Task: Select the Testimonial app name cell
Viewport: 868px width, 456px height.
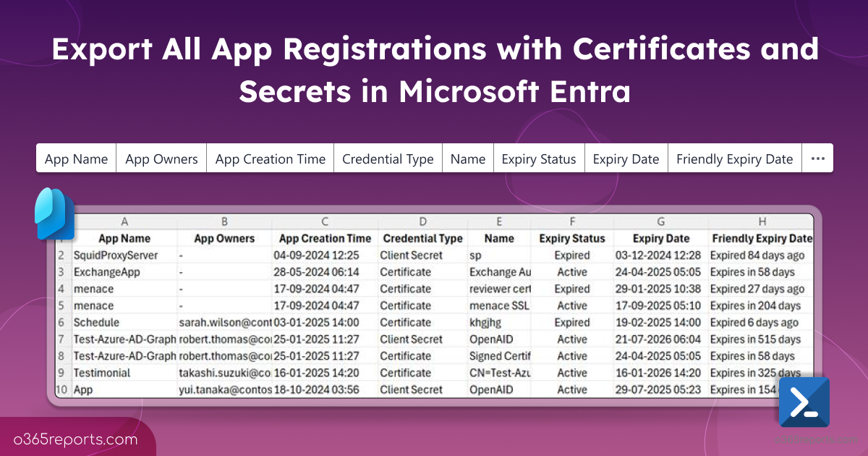Action: pyautogui.click(x=102, y=373)
